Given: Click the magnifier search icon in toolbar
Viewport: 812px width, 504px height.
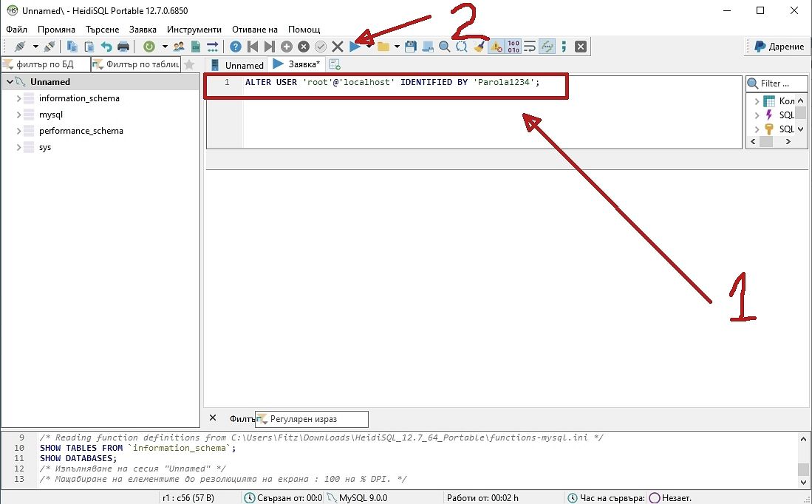Looking at the screenshot, I should pos(444,47).
